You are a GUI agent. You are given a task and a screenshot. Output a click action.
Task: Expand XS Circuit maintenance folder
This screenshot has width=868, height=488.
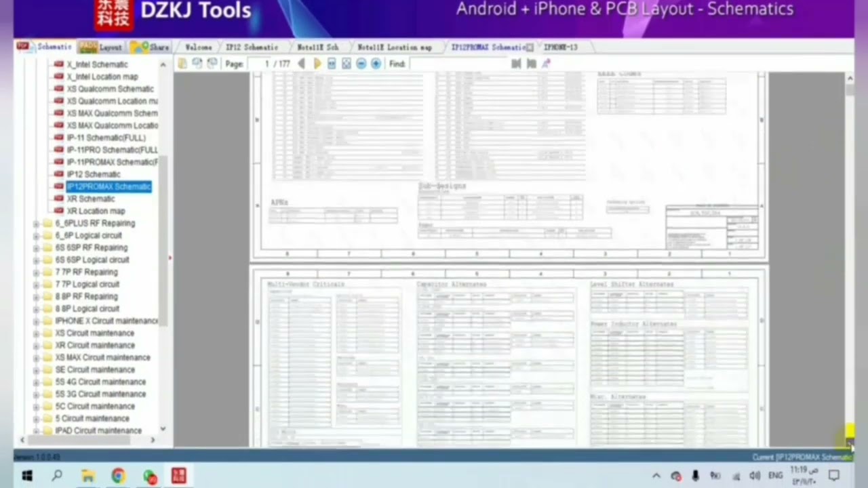[x=36, y=333]
